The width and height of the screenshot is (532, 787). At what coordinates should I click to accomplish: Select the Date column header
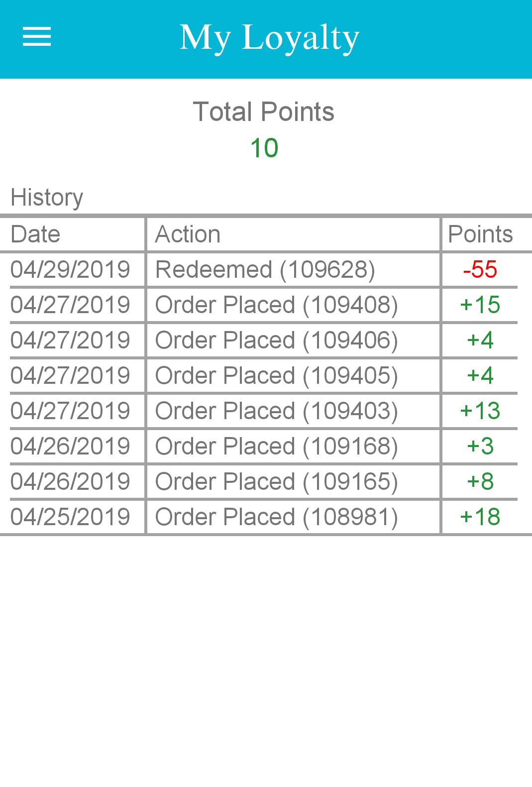point(36,234)
